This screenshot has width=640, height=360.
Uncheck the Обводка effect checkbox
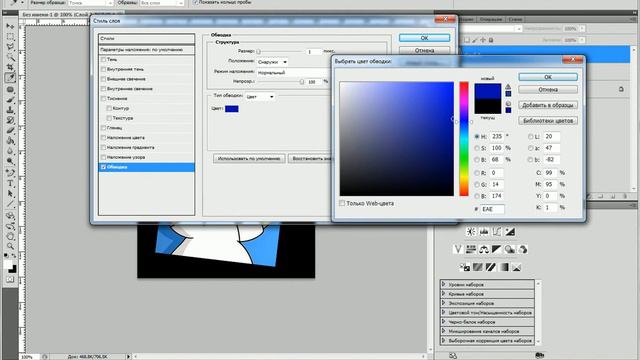point(104,167)
